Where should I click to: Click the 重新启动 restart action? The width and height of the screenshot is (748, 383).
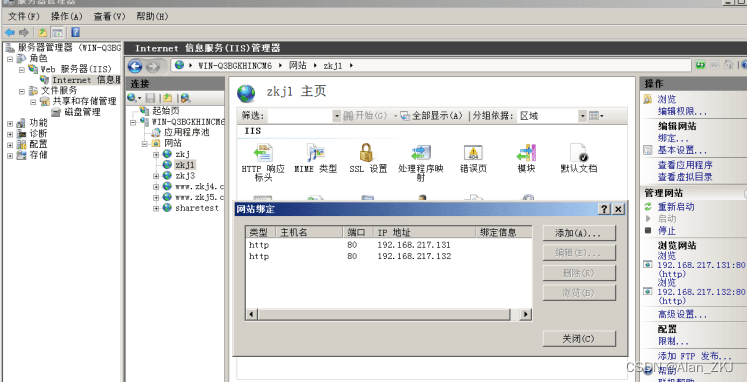tap(676, 207)
